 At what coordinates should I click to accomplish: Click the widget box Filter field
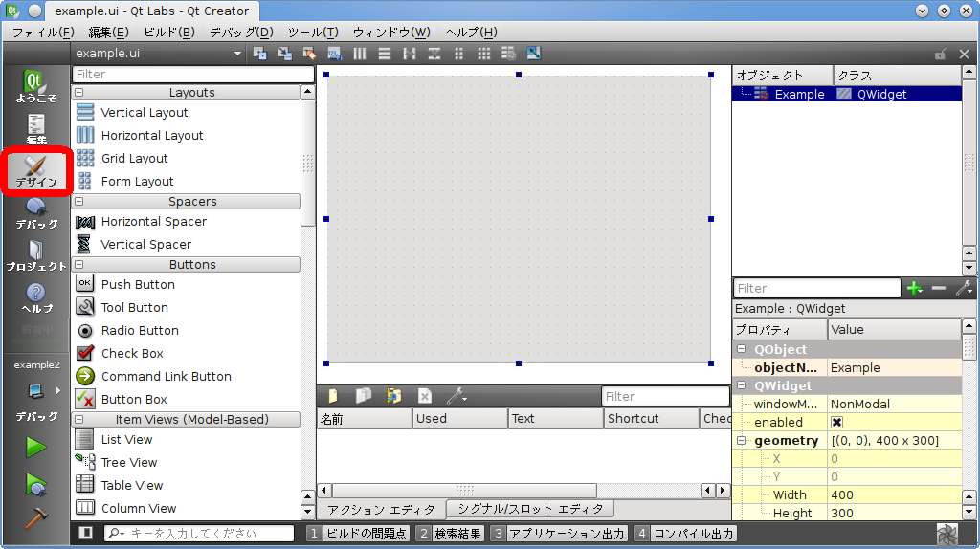tap(192, 74)
